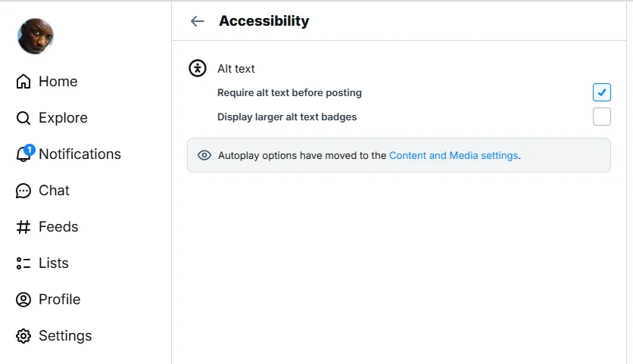
Task: Open the Profile person icon
Action: [x=23, y=300]
